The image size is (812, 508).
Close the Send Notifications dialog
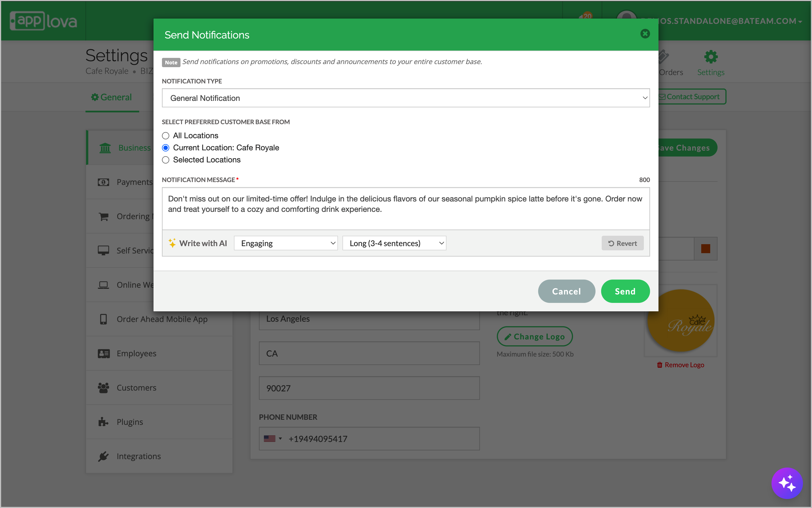tap(645, 34)
